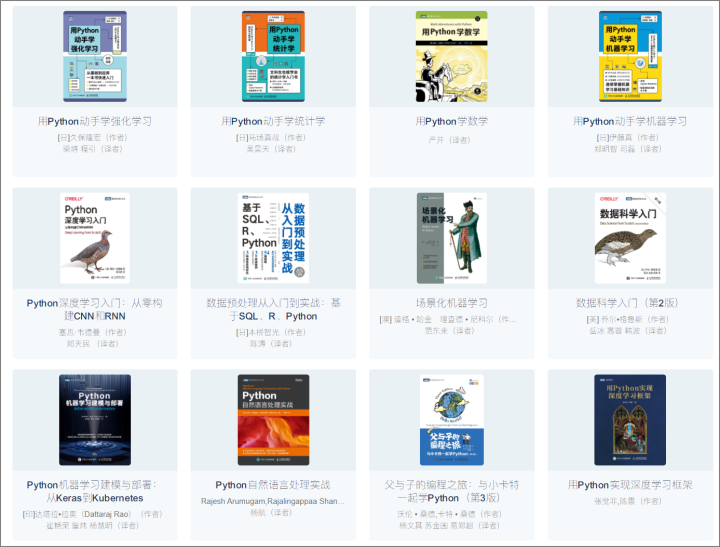The image size is (720, 547).
Task: Click translator text 陈涛（译者）
Action: (271, 344)
